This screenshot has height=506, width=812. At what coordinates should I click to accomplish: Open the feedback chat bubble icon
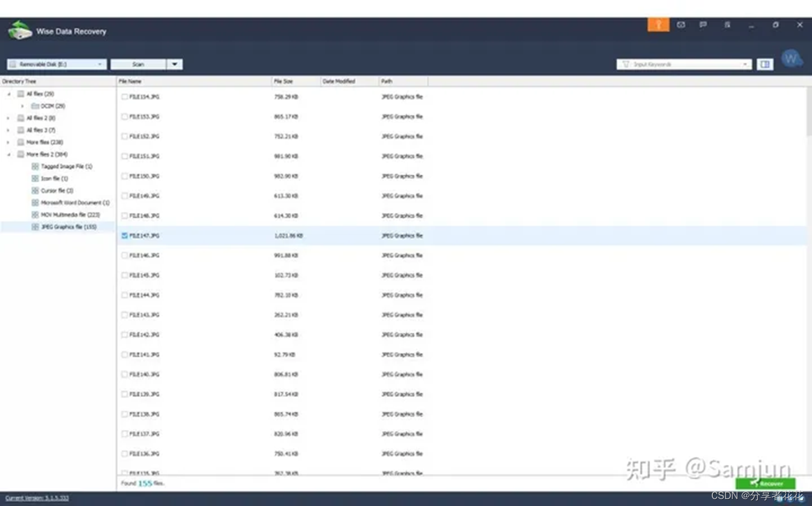click(703, 25)
